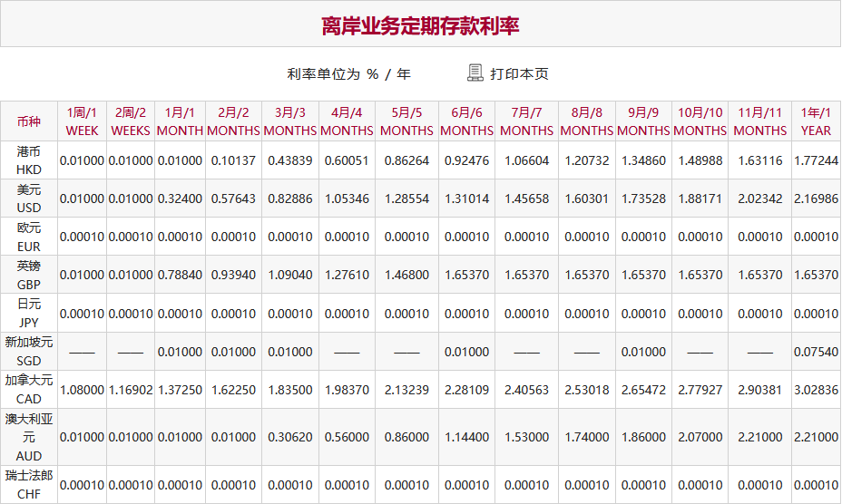842x504 pixels.
Task: Open the 打印本页 print link
Action: click(519, 73)
